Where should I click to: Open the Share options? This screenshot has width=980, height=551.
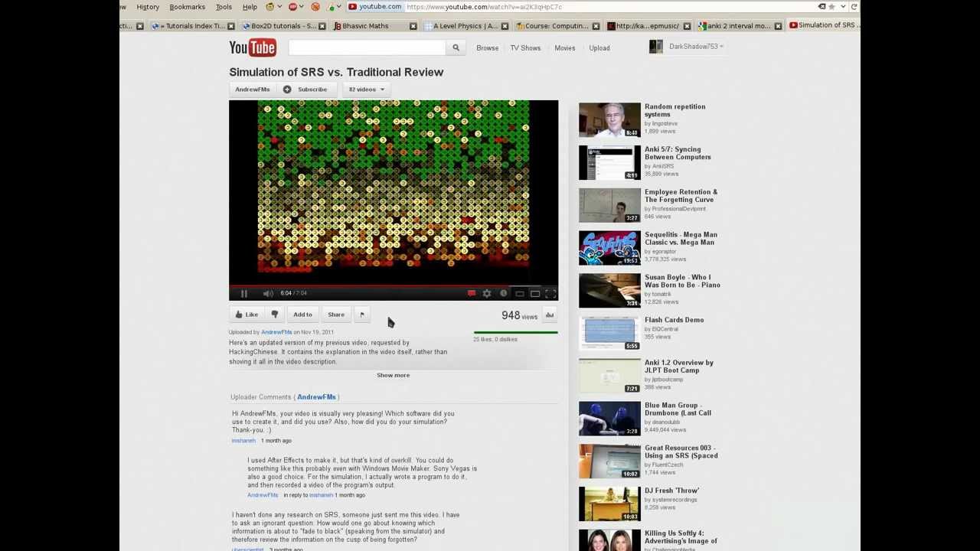coord(336,315)
